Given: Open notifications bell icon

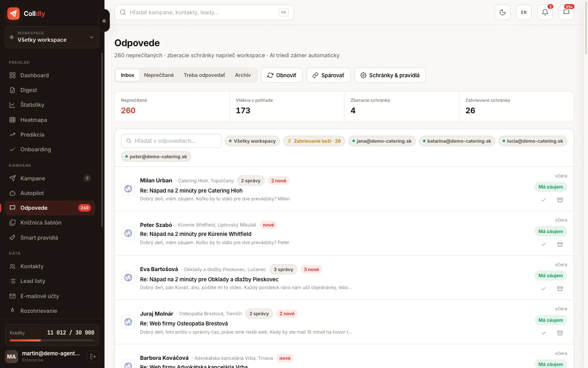Looking at the screenshot, I should (545, 12).
